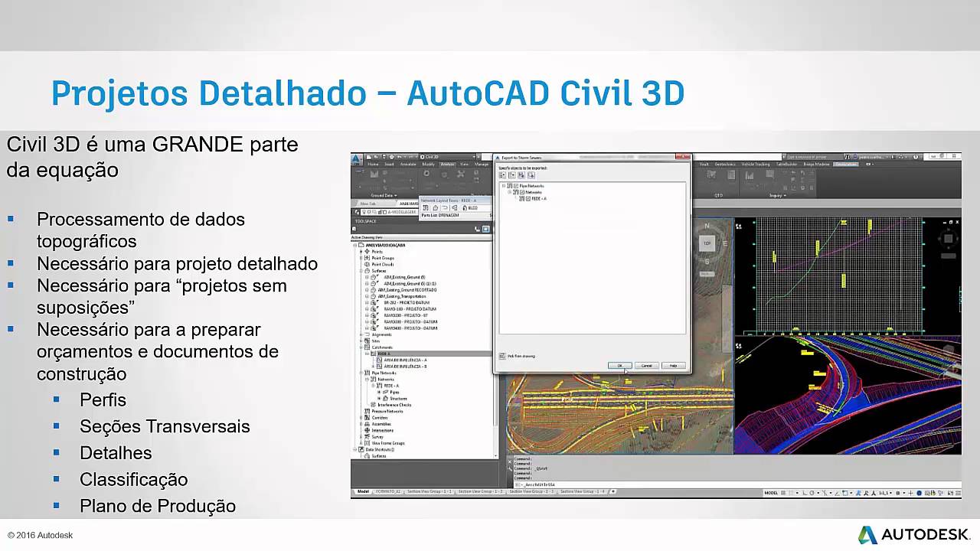
Task: Open the Ground Data panel dropdown
Action: coord(384,195)
